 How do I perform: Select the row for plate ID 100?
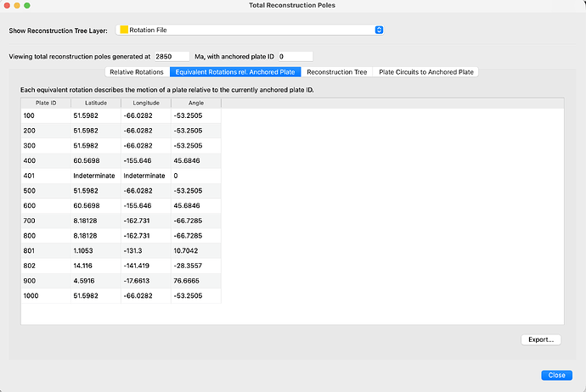coord(121,115)
